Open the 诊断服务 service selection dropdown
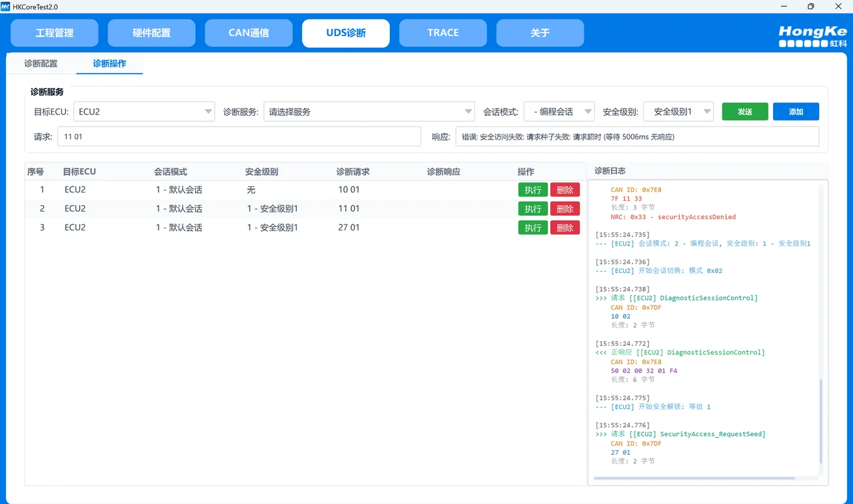 point(369,112)
